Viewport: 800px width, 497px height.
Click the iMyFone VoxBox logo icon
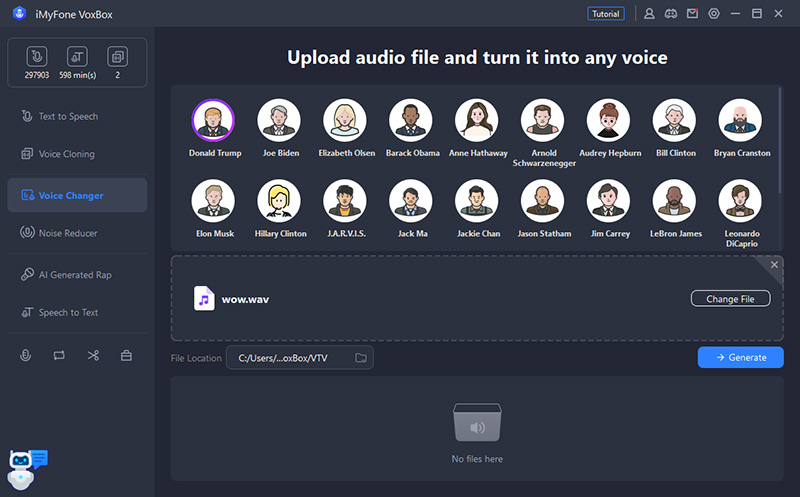19,14
